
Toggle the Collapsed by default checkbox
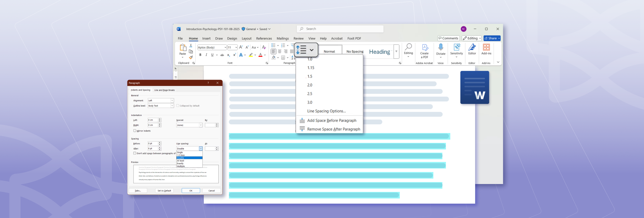click(x=177, y=106)
